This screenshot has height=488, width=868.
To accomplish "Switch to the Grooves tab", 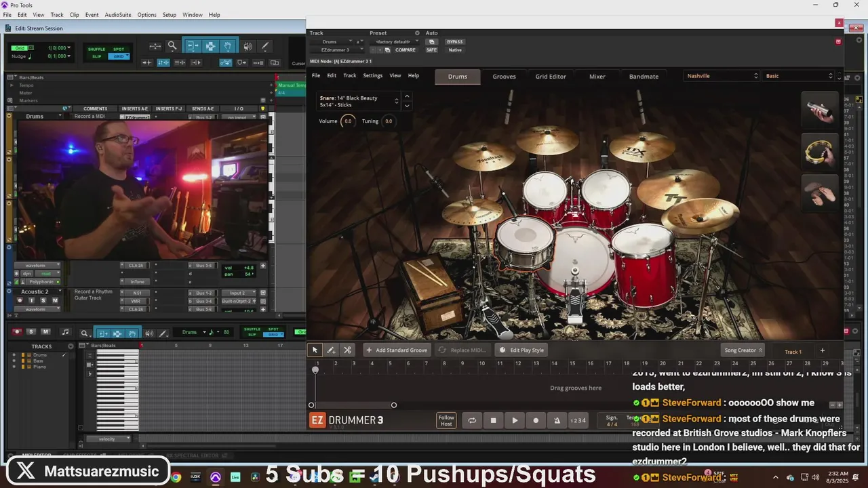I will (504, 77).
